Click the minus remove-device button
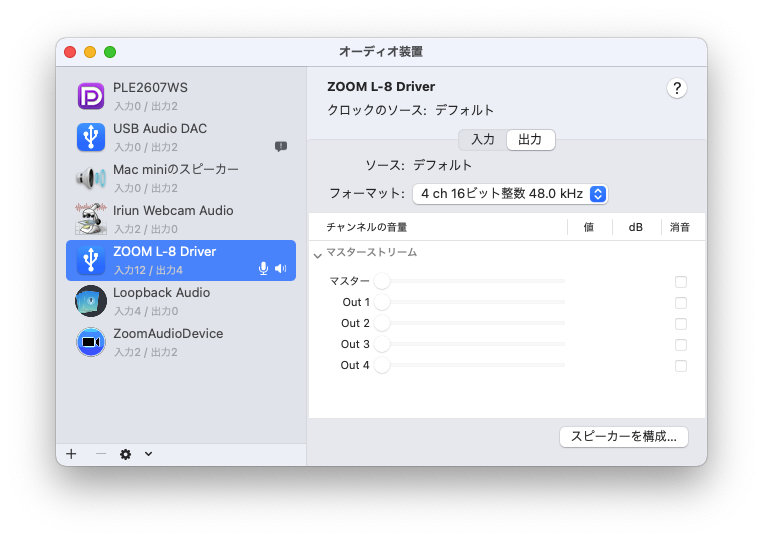This screenshot has height=540, width=763. click(x=101, y=454)
